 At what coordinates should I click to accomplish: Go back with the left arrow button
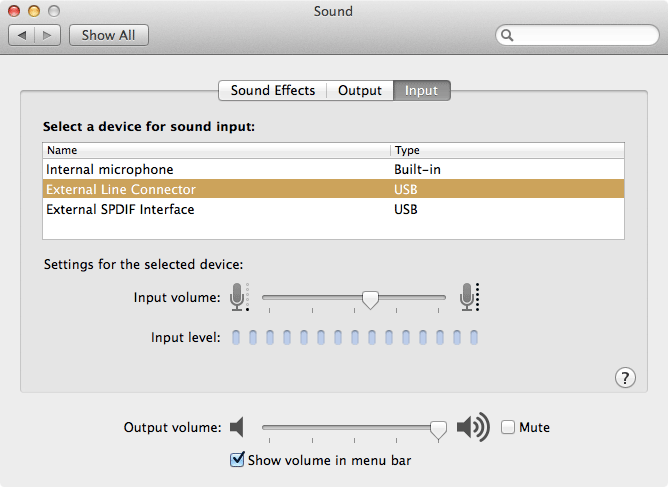tap(22, 35)
